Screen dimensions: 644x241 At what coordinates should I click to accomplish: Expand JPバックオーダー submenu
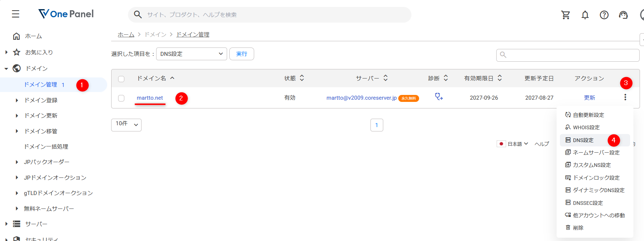pyautogui.click(x=17, y=162)
